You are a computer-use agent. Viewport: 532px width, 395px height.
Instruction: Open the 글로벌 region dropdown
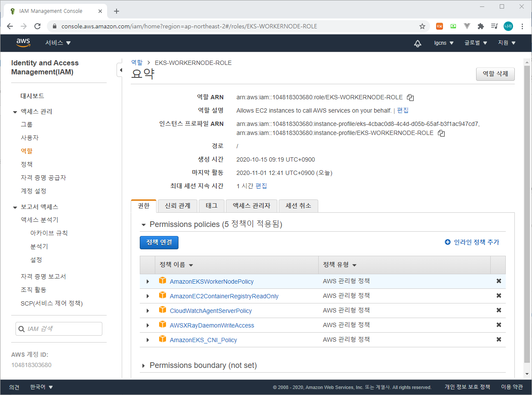coord(476,43)
